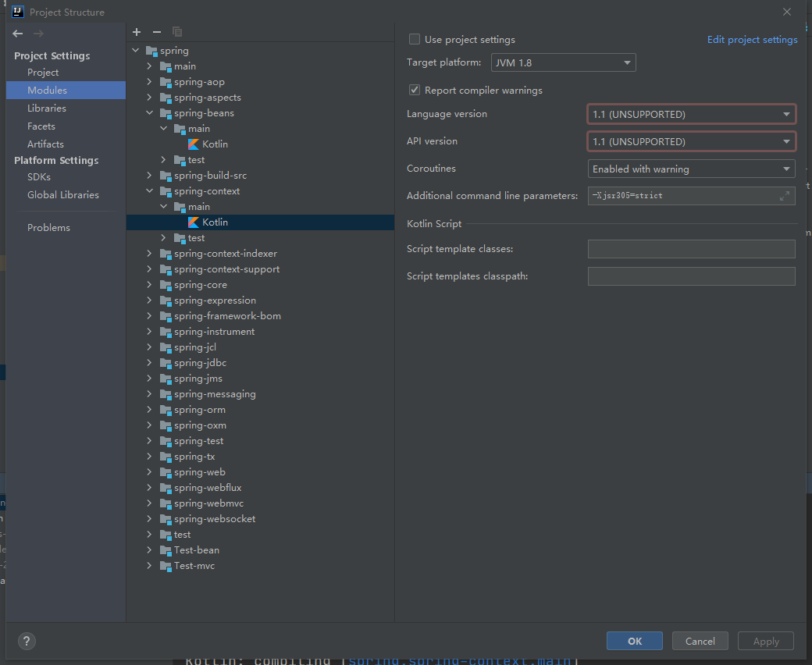Click the Edit project settings link
This screenshot has height=665, width=812.
tap(752, 39)
